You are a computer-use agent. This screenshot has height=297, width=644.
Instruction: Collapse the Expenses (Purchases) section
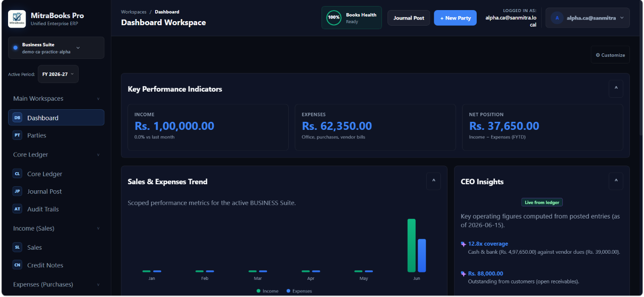(98, 284)
